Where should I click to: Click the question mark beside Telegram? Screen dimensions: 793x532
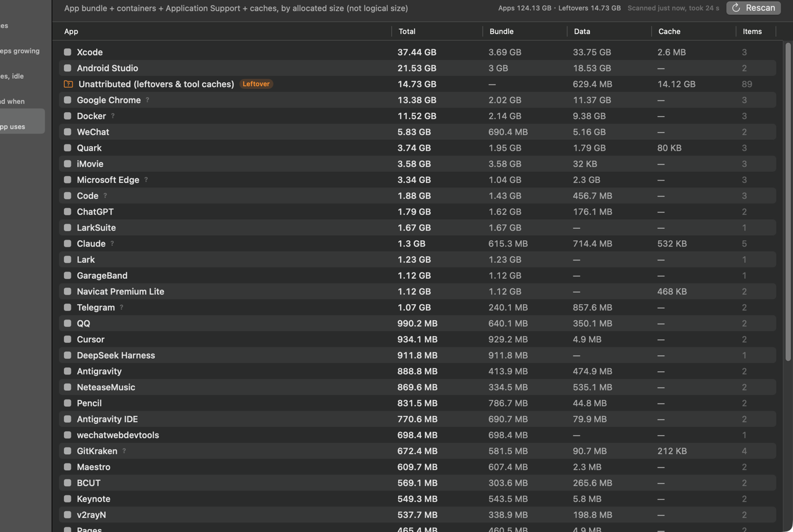point(121,307)
